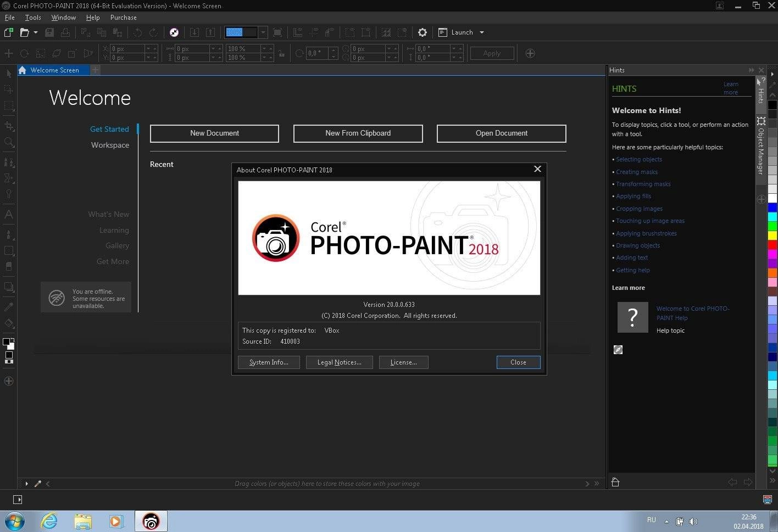Open the Window menu
The image size is (778, 532).
[x=64, y=18]
